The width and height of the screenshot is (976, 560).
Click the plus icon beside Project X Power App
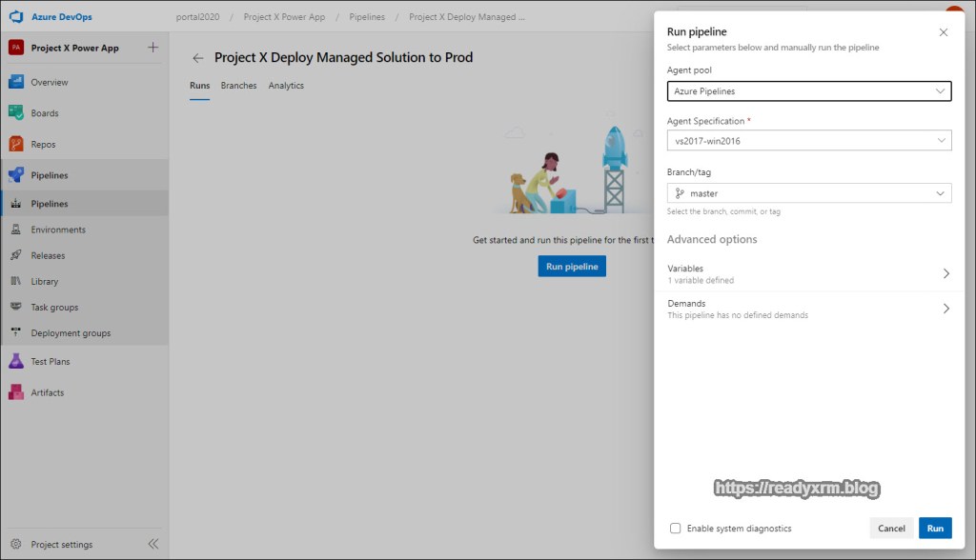[x=153, y=48]
